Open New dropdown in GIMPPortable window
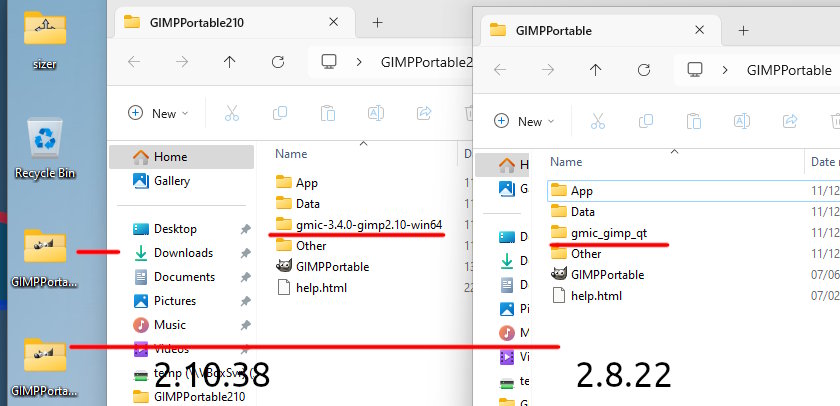The image size is (840, 406). (x=524, y=121)
